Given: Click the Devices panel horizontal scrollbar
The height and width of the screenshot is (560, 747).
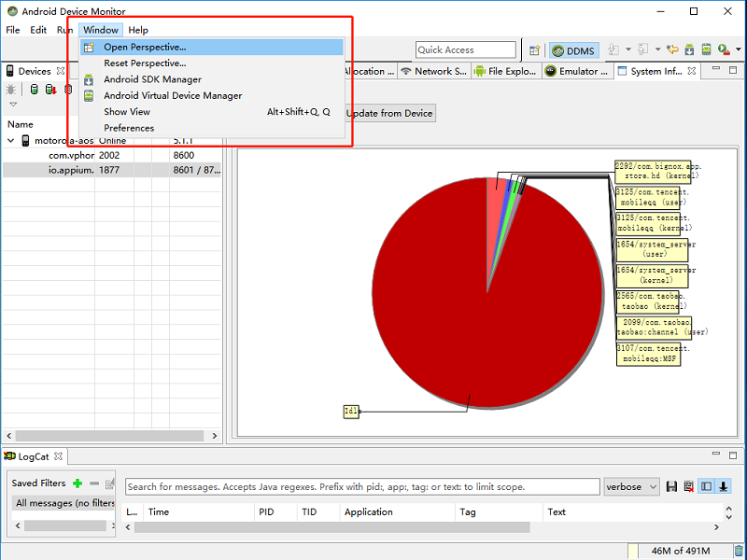Looking at the screenshot, I should tap(109, 436).
